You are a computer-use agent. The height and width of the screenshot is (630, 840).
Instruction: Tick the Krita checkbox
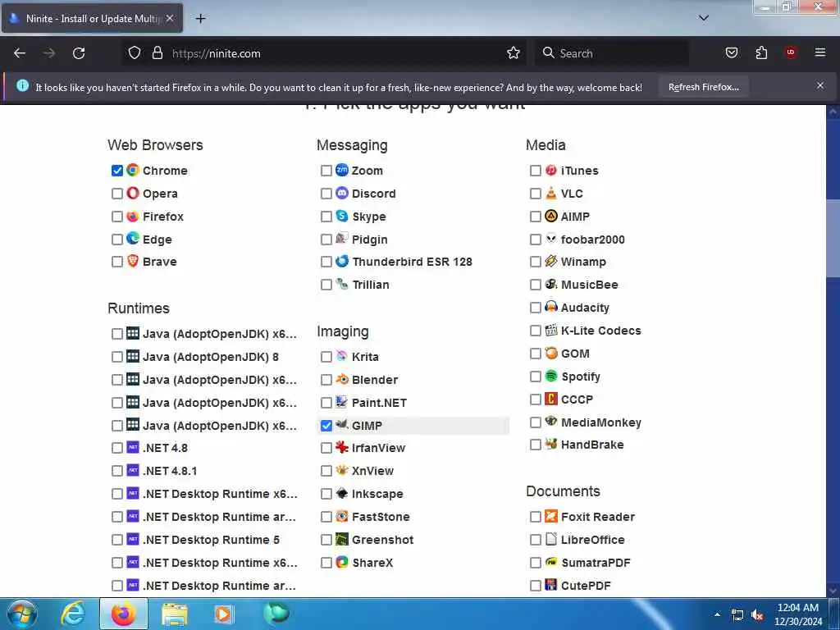(x=326, y=356)
